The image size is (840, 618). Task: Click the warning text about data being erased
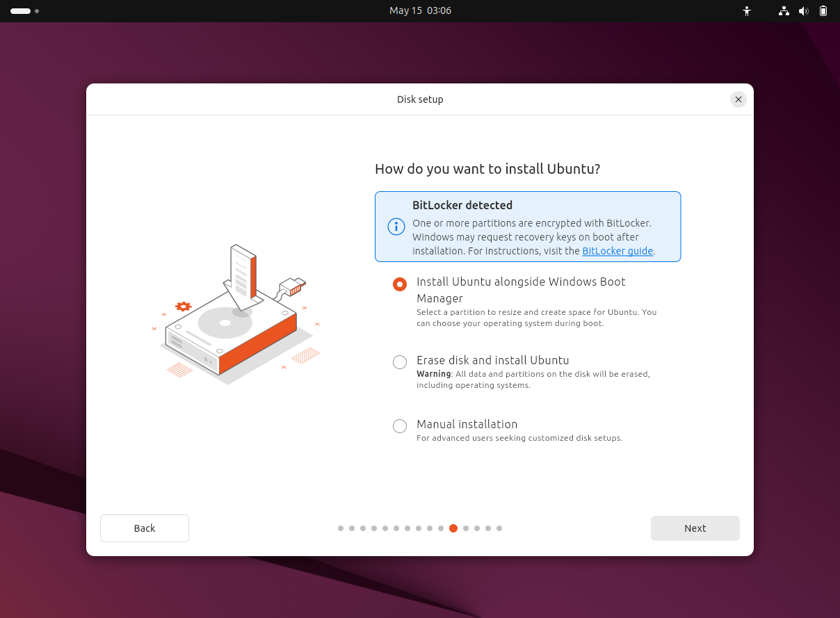(x=533, y=380)
